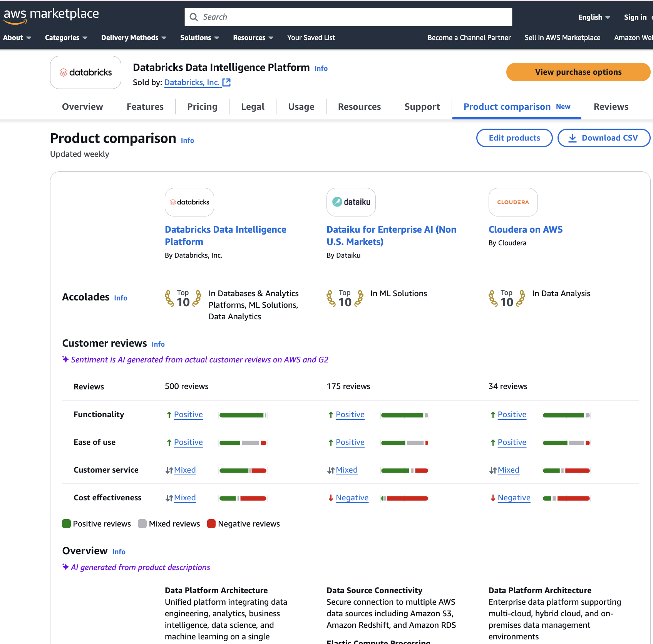The height and width of the screenshot is (644, 653).
Task: Click the Cloudera logo thumbnail
Action: (x=513, y=202)
